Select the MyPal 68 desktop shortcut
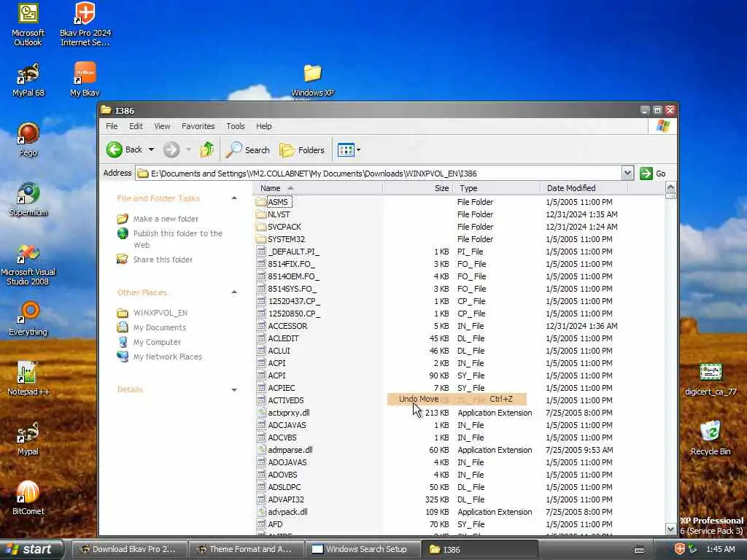The height and width of the screenshot is (560, 747). coord(28,79)
